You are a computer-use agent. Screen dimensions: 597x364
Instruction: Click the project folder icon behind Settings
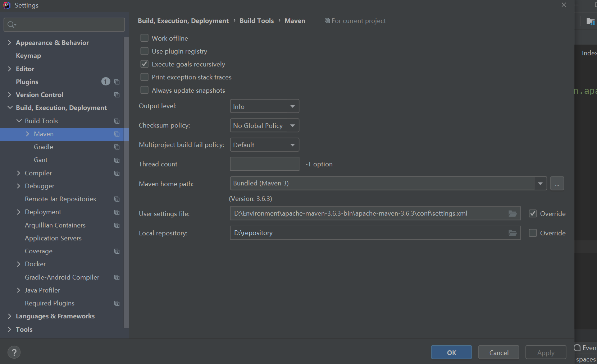coord(590,21)
